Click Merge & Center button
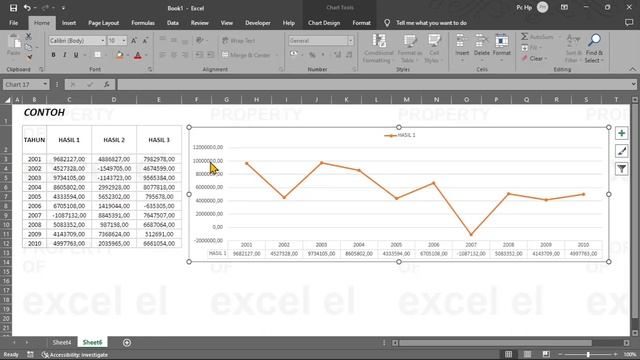This screenshot has width=640, height=360. click(247, 55)
